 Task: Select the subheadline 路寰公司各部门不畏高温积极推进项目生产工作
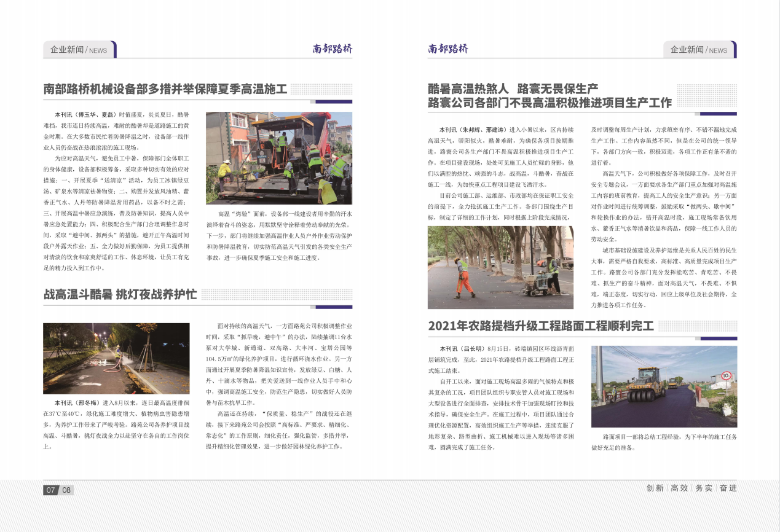coord(550,103)
